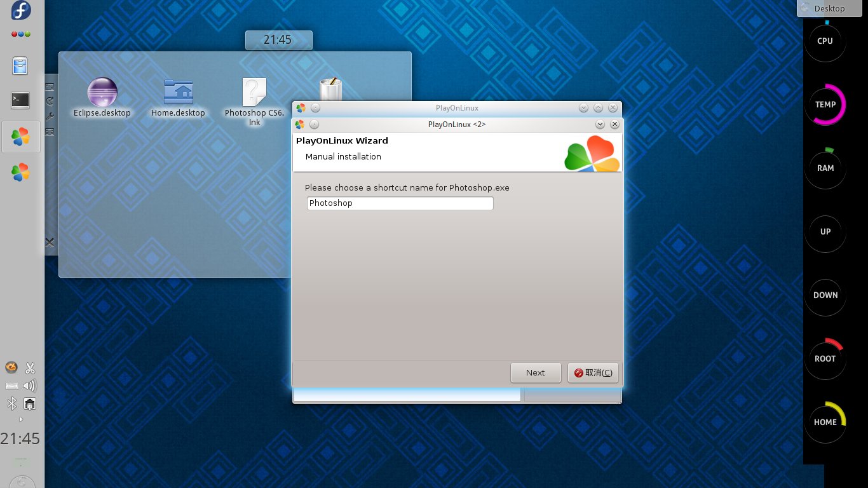Pin the back PlayOnLinux window on all desktops
Screen dimensions: 868x488
pyautogui.click(x=316, y=108)
